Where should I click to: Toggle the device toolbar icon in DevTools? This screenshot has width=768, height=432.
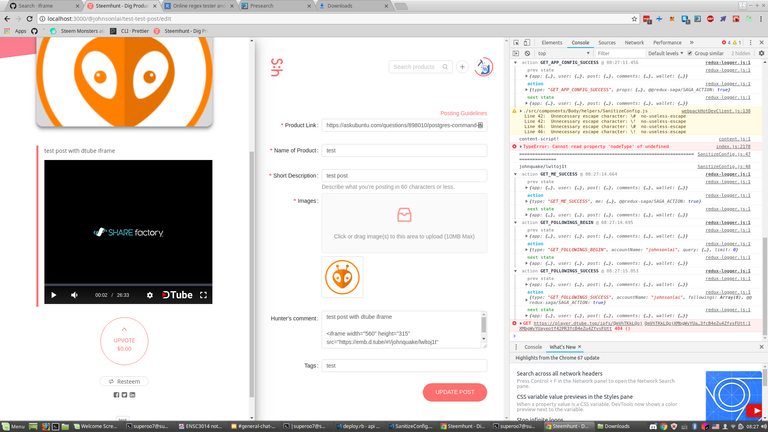click(x=527, y=43)
